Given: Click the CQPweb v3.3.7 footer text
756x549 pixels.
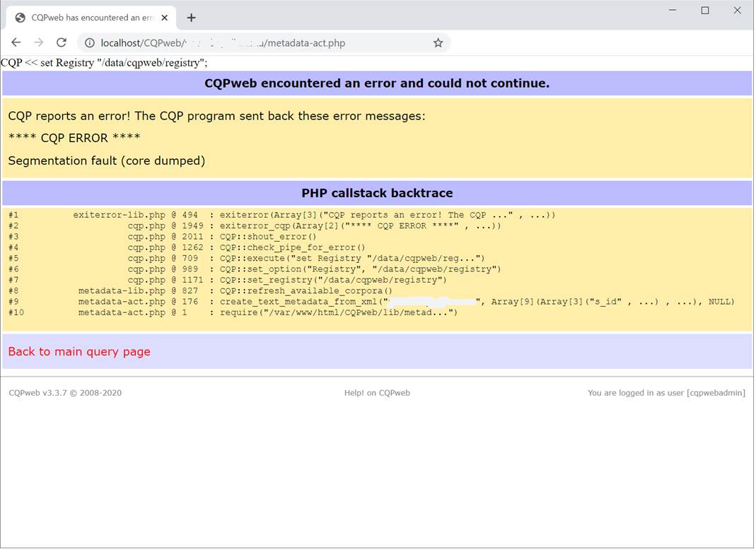Looking at the screenshot, I should point(65,393).
